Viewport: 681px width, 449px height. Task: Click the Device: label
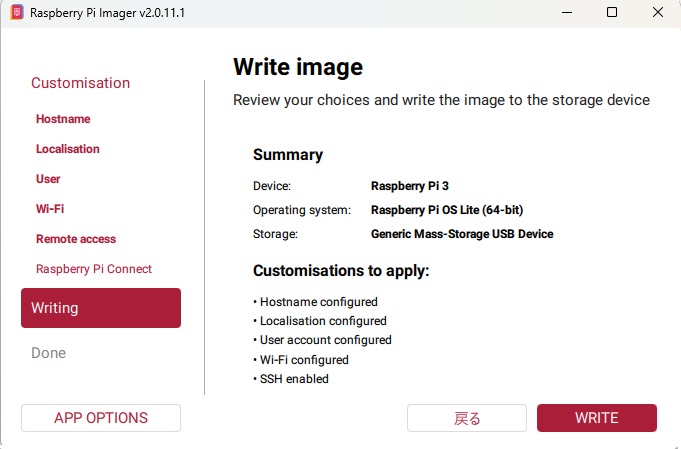point(272,186)
